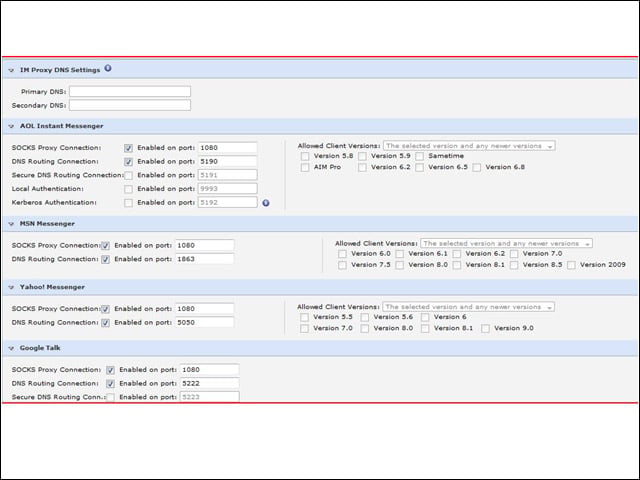Toggle Google Talk SOCKS Proxy Connection checkbox
This screenshot has width=640, height=480.
pyautogui.click(x=110, y=370)
